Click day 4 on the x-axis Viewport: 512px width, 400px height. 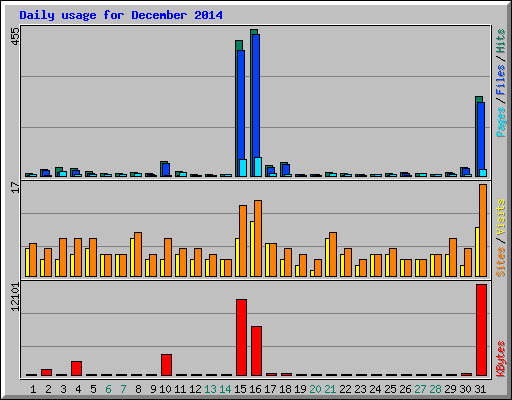(78, 389)
